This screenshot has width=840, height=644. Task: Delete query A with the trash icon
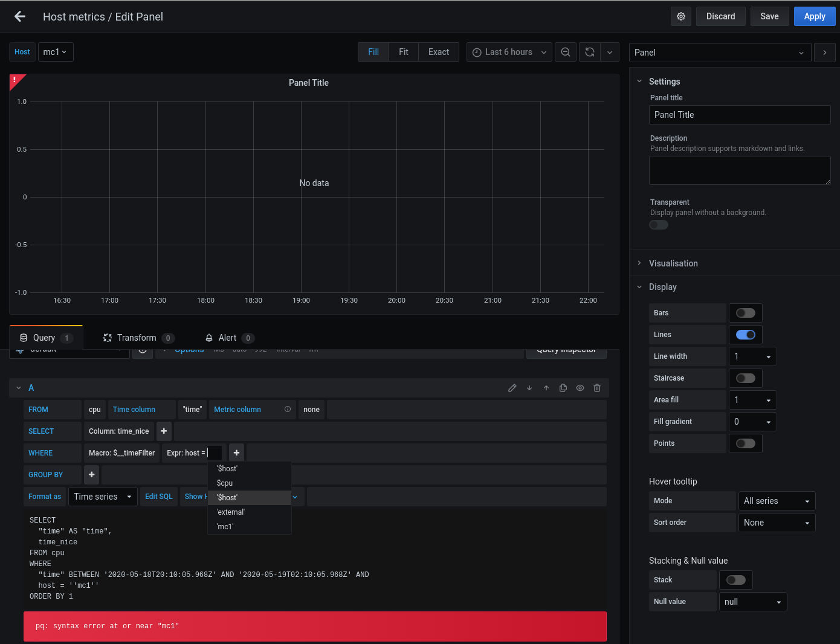coord(597,388)
